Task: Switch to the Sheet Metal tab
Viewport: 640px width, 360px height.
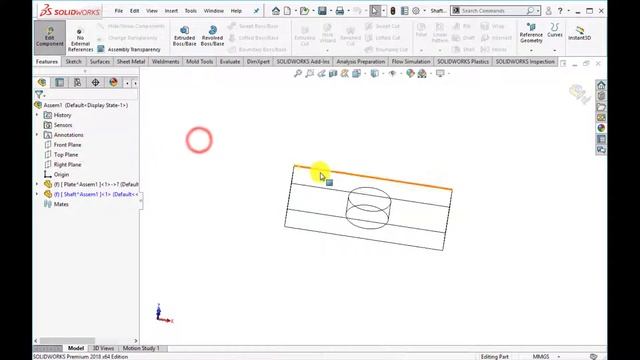Action: click(x=131, y=62)
